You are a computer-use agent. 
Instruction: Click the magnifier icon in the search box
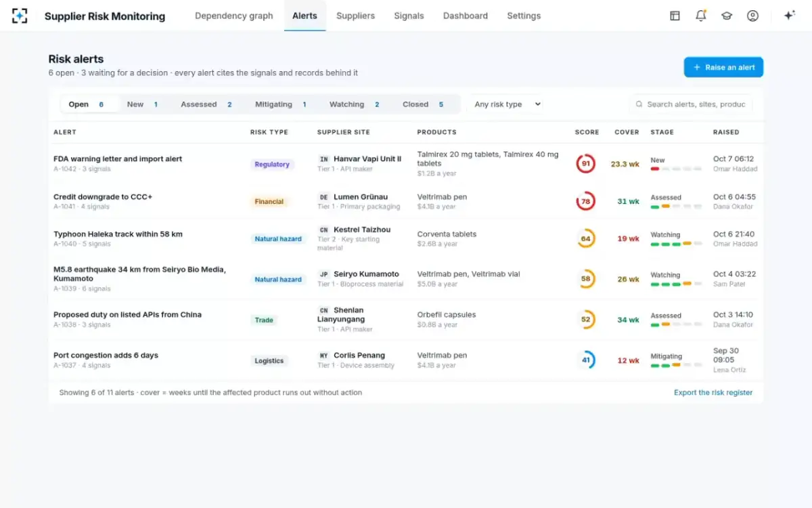(639, 104)
